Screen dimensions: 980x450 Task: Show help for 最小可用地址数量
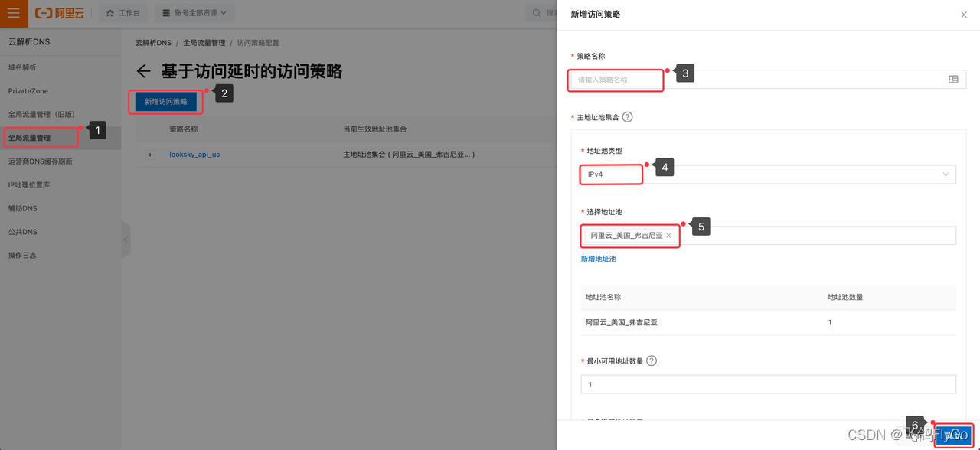point(652,361)
